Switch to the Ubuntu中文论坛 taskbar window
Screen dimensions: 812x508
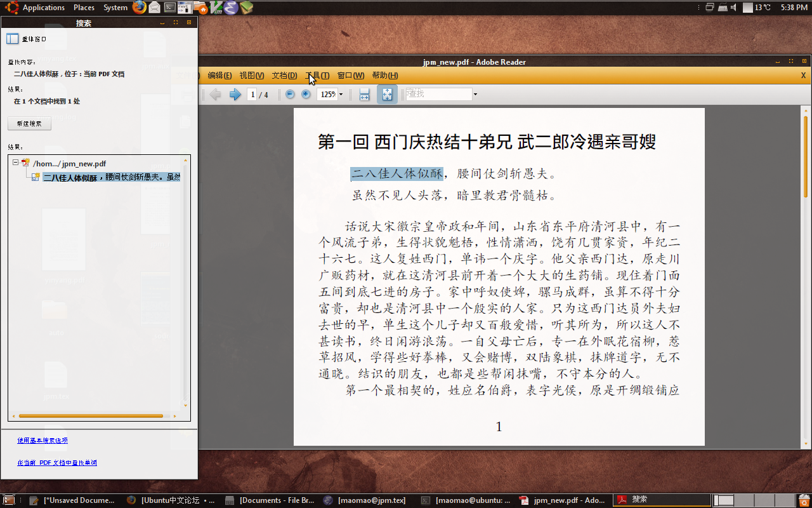pyautogui.click(x=171, y=500)
